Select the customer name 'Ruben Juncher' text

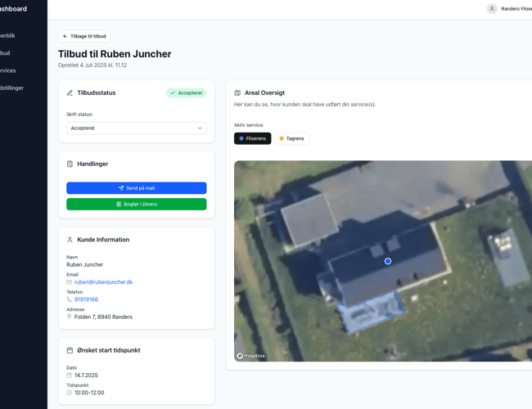coord(85,264)
